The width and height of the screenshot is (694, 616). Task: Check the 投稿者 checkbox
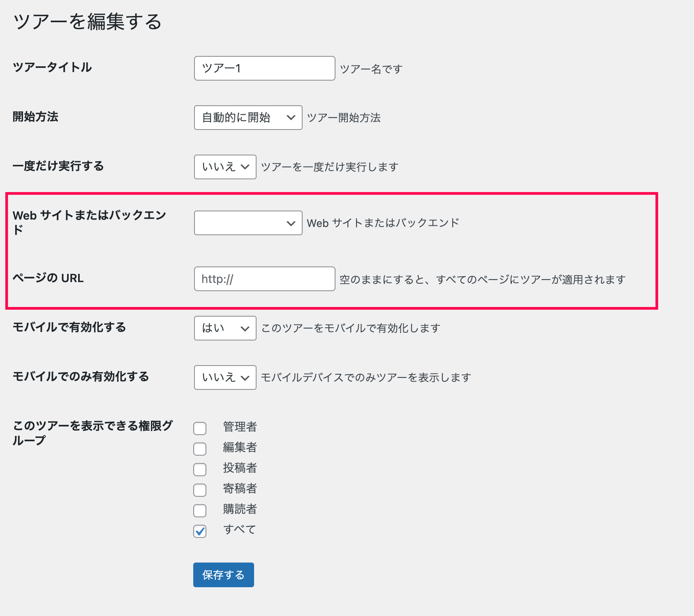coord(200,469)
